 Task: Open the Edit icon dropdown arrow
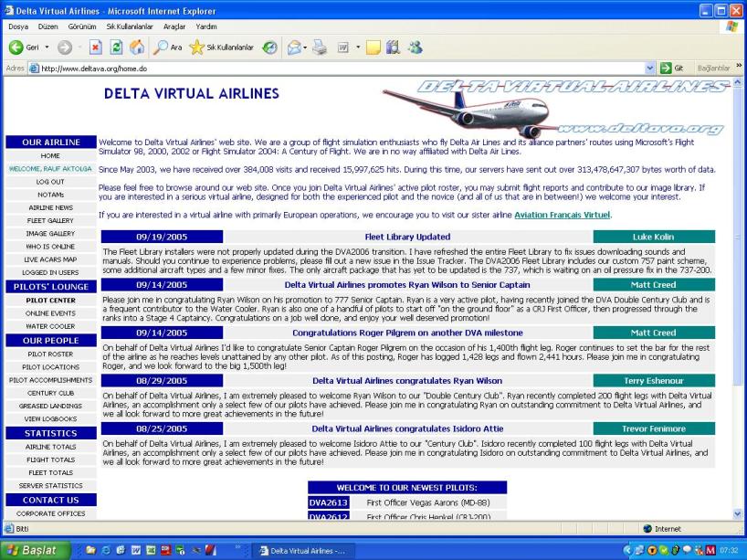tap(358, 48)
